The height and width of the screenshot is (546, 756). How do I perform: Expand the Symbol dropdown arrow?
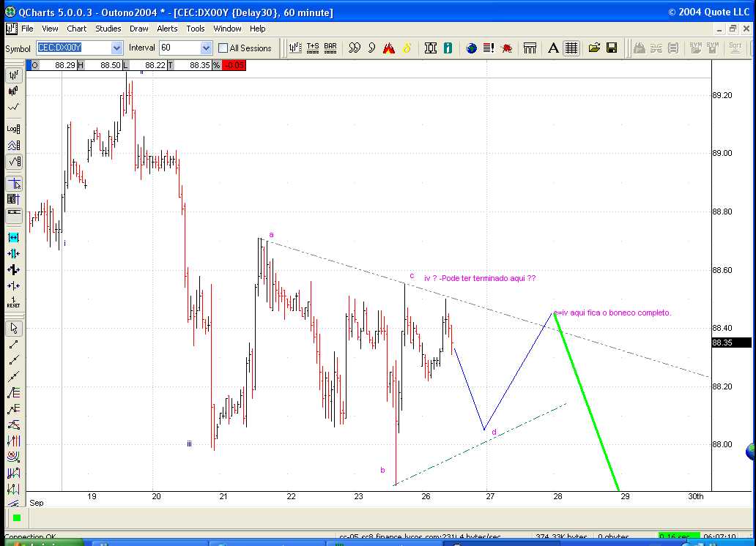pos(116,48)
